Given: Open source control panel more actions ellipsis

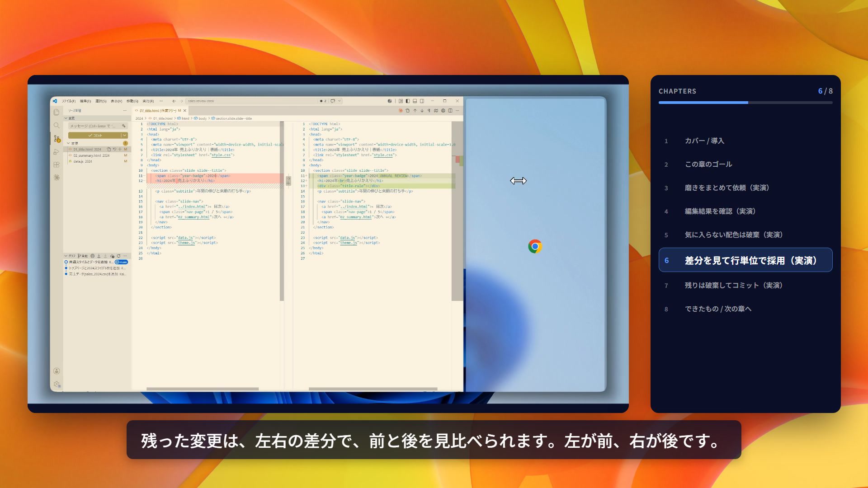Looking at the screenshot, I should 125,111.
